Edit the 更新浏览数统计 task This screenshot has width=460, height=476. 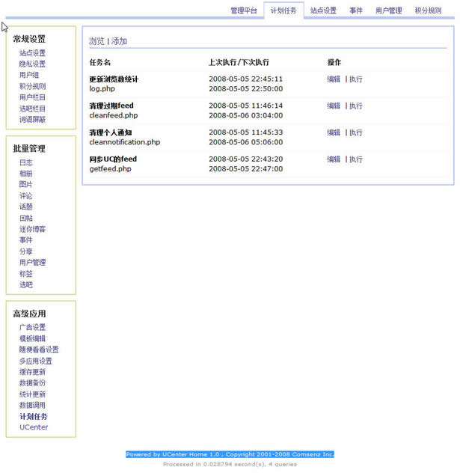(x=334, y=79)
